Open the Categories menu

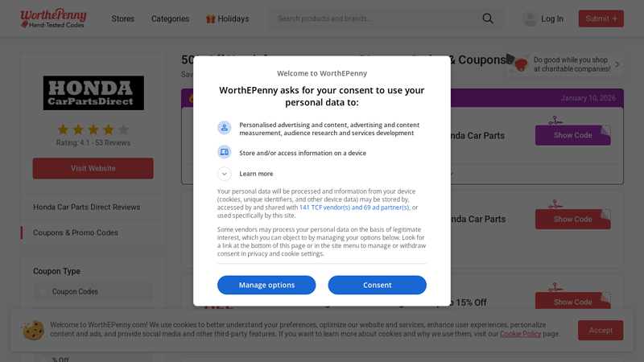click(170, 19)
